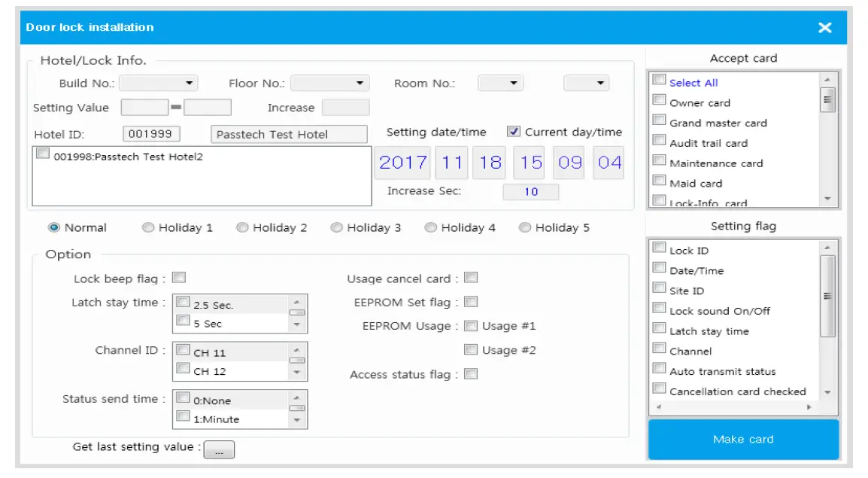Check Grand master card option

[x=659, y=120]
